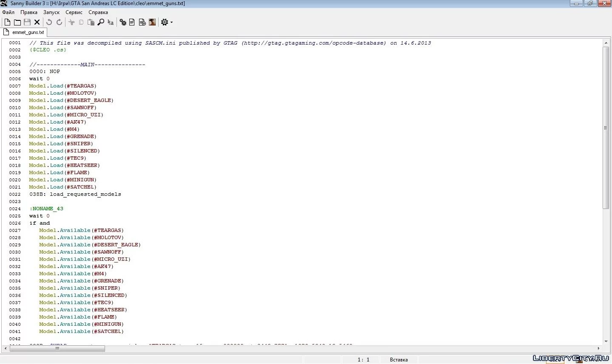Save the file with the floppy disk icon
Viewport: 612px width, 364px height.
27,22
